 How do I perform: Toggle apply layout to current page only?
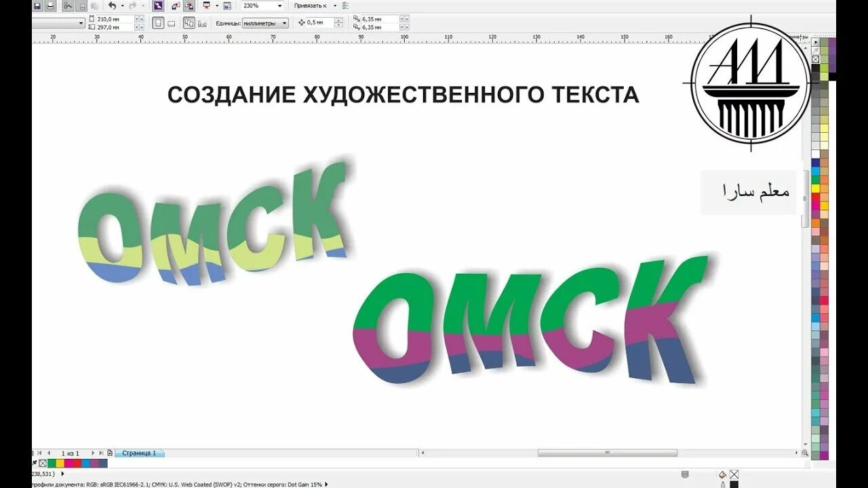[x=202, y=23]
